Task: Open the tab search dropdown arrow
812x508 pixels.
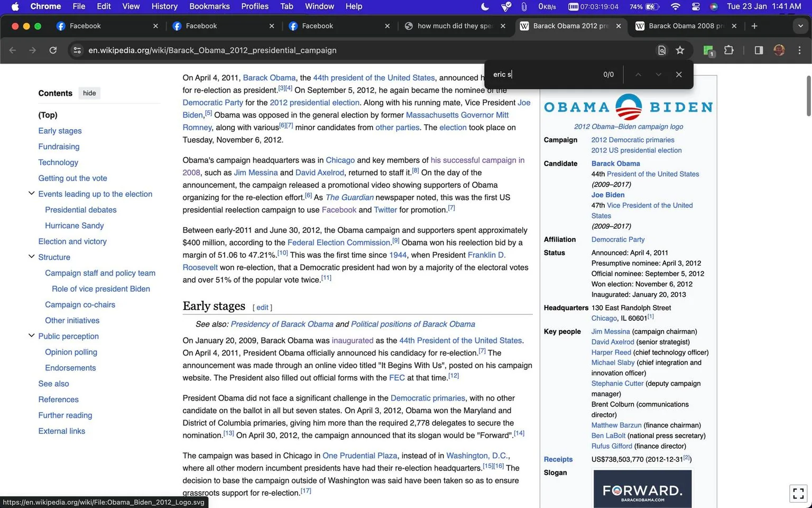Action: tap(800, 26)
